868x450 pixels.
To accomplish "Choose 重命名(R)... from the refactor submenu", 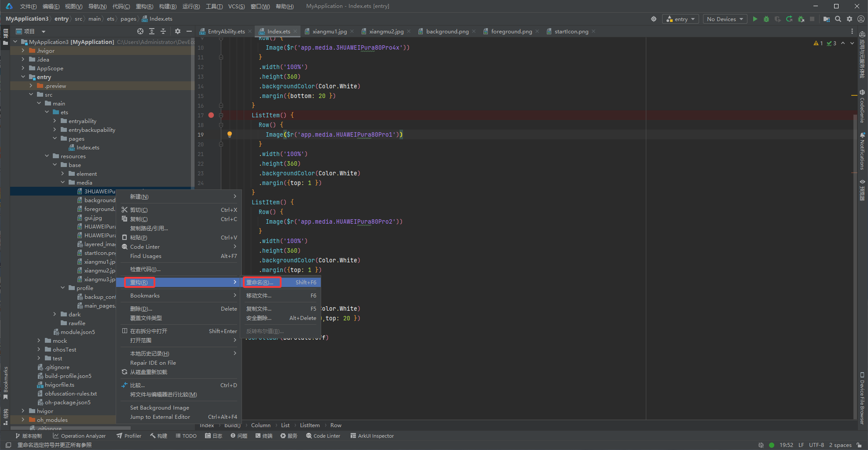I will [x=281, y=282].
